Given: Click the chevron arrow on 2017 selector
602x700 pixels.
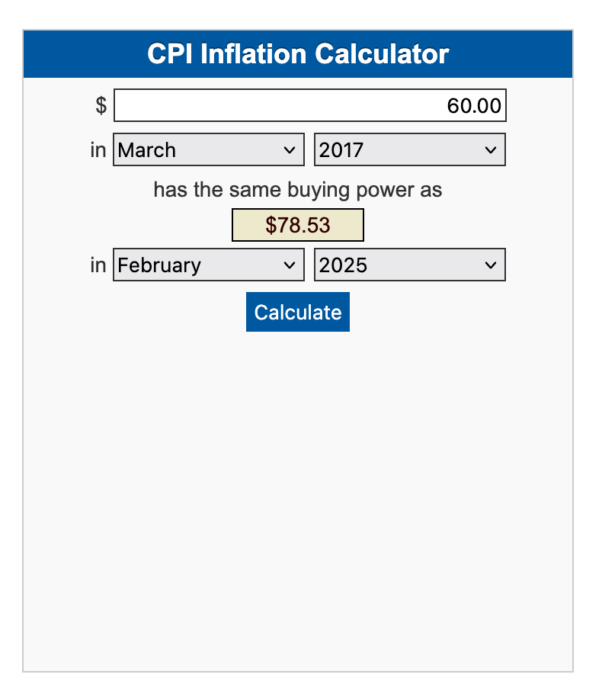Looking at the screenshot, I should [x=490, y=150].
